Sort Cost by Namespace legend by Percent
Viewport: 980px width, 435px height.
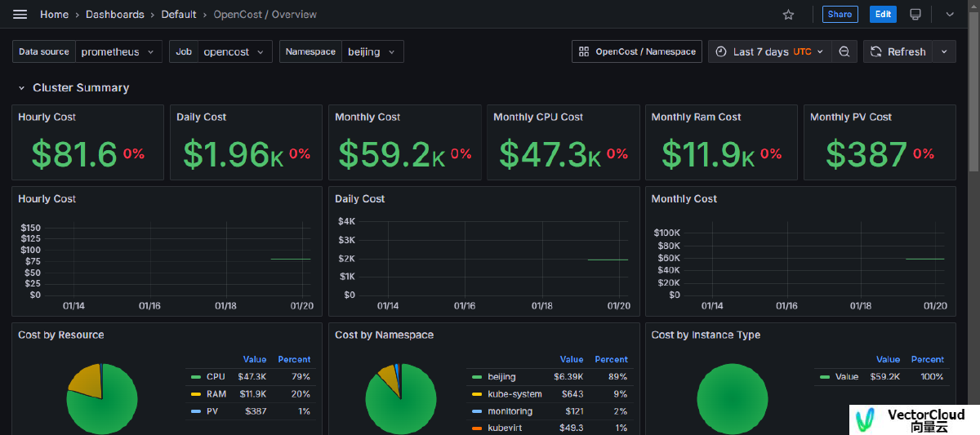(x=611, y=359)
